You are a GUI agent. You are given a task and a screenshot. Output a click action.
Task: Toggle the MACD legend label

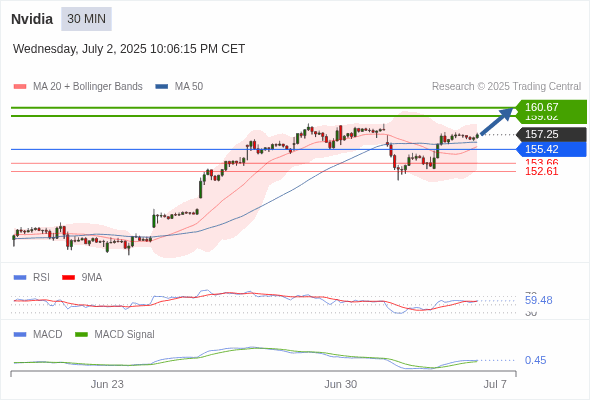(x=48, y=335)
